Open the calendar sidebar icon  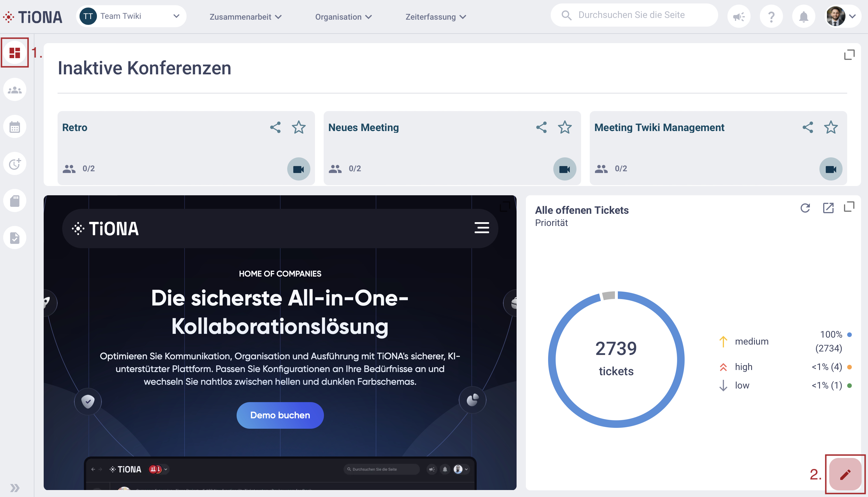15,127
